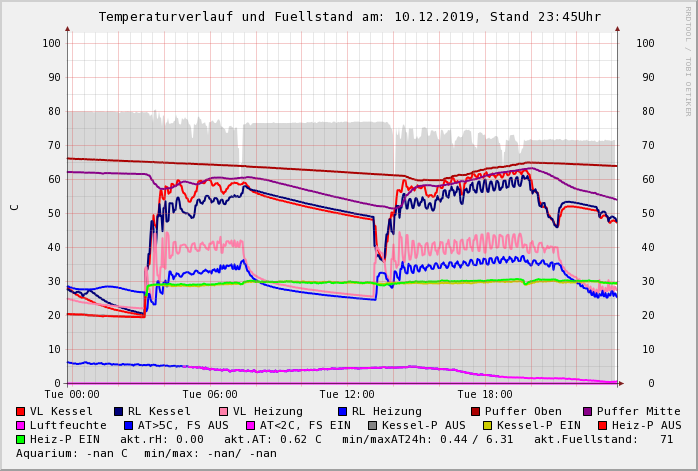Select the gray Kessel-P AUS swatch
Image resolution: width=698 pixels, height=471 pixels.
(x=372, y=425)
